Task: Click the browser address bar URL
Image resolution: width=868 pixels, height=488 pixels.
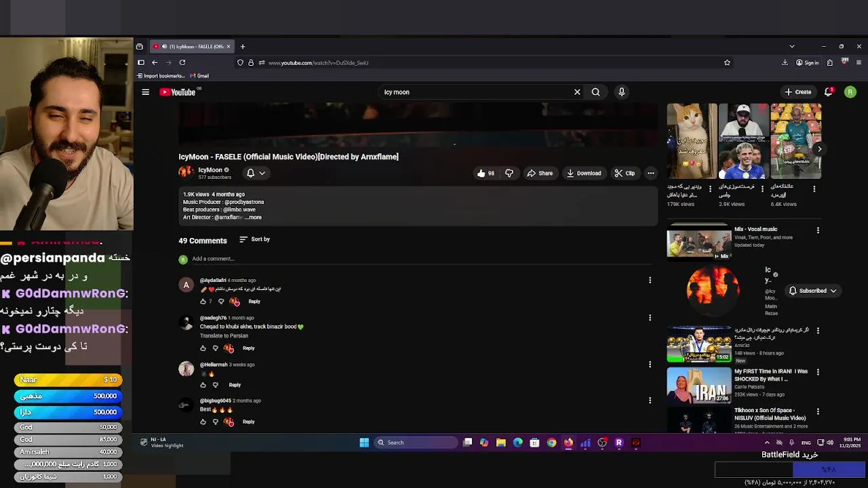Action: coord(318,63)
